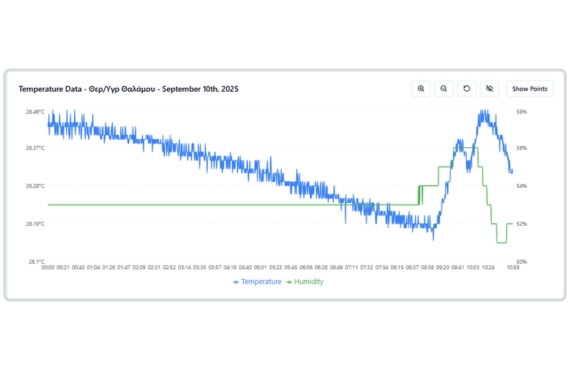Click the 10:24 time label on the x-axis

(488, 268)
